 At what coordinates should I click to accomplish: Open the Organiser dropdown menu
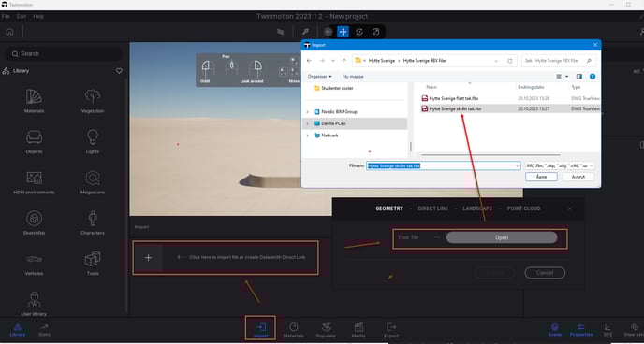[x=320, y=77]
